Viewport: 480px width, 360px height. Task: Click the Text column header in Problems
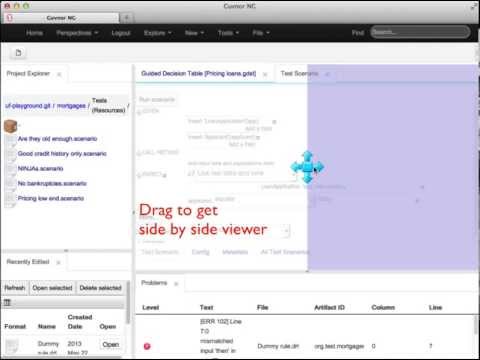[x=206, y=307]
